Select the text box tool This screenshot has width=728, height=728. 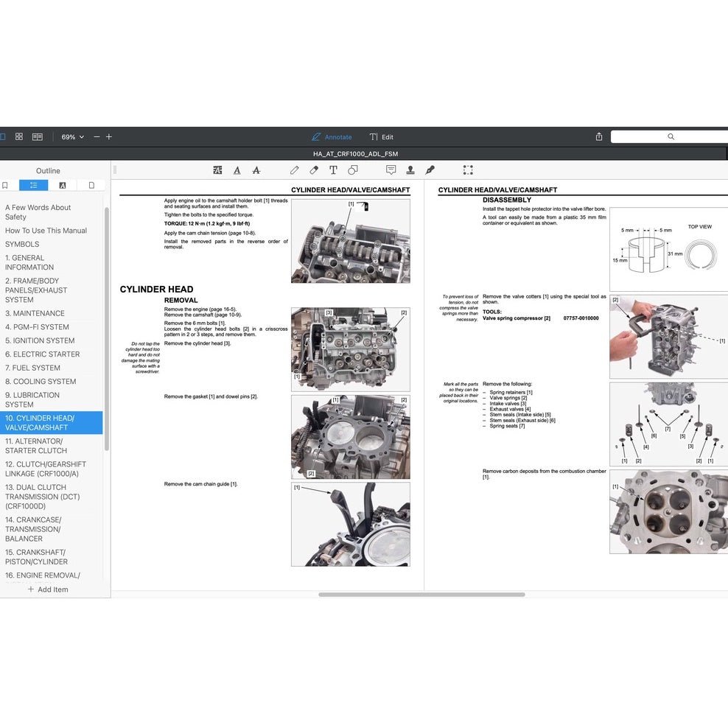(333, 170)
